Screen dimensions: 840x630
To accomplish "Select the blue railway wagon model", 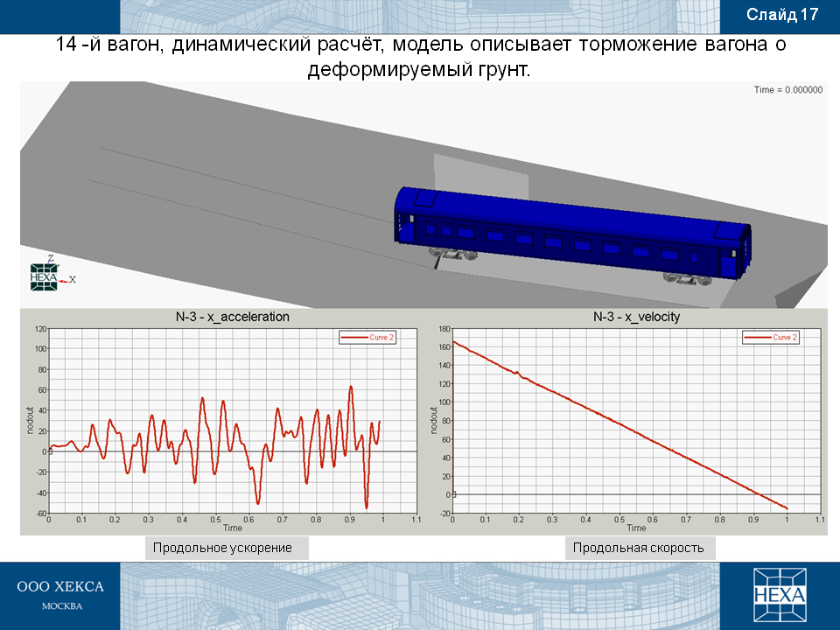I will (572, 235).
